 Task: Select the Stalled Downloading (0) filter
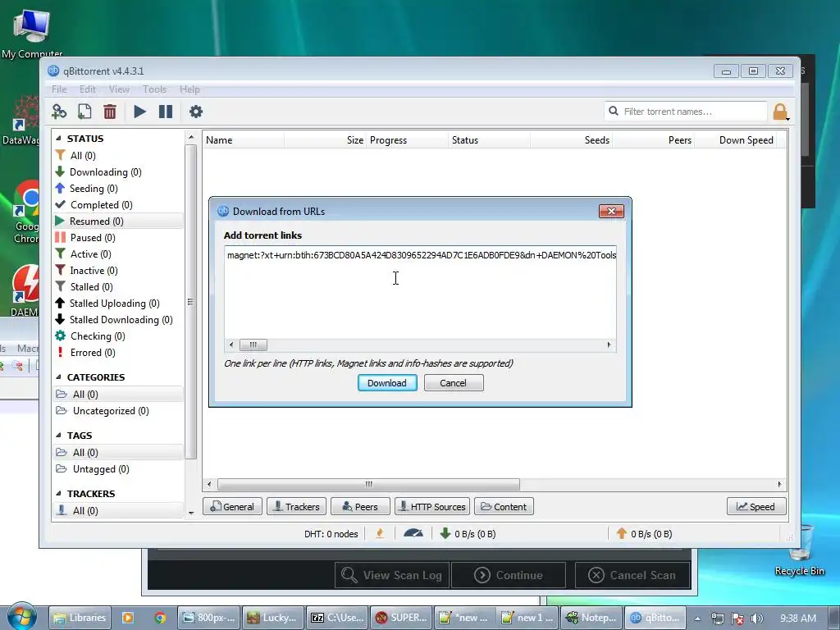[121, 320]
